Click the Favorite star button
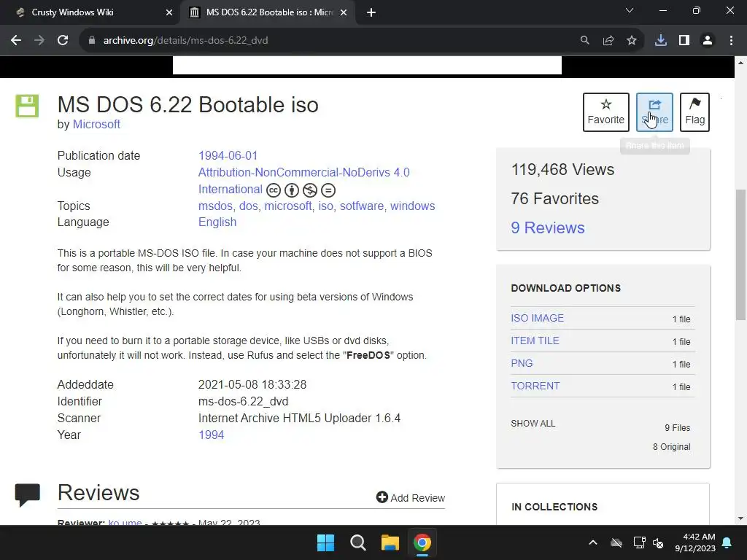The image size is (747, 560). (606, 112)
